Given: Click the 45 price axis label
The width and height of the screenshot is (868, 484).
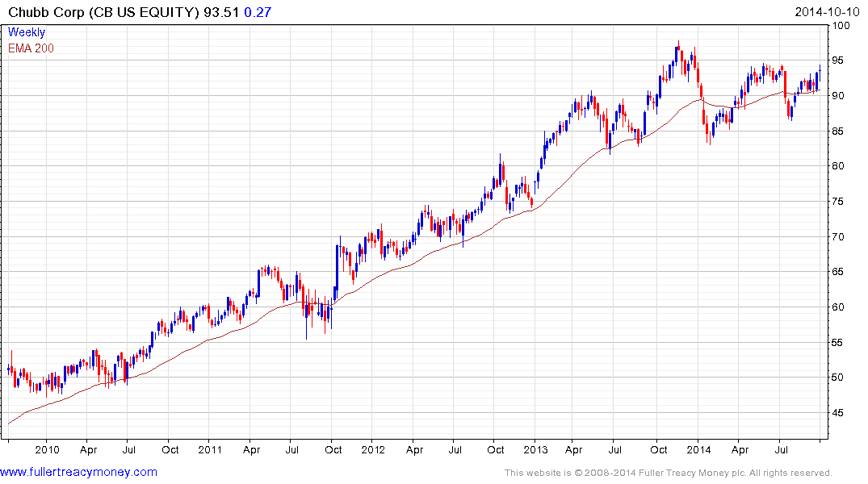Looking at the screenshot, I should click(839, 413).
